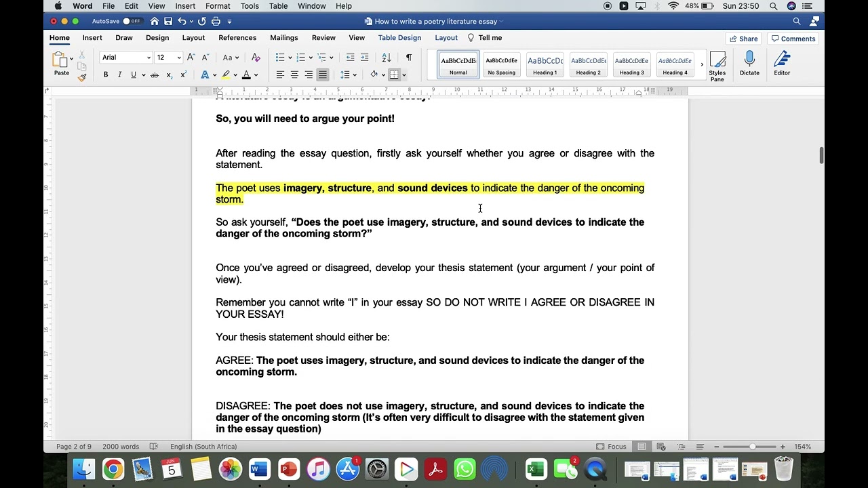Expand the styles gallery arrow
This screenshot has height=488, width=868.
pyautogui.click(x=702, y=65)
